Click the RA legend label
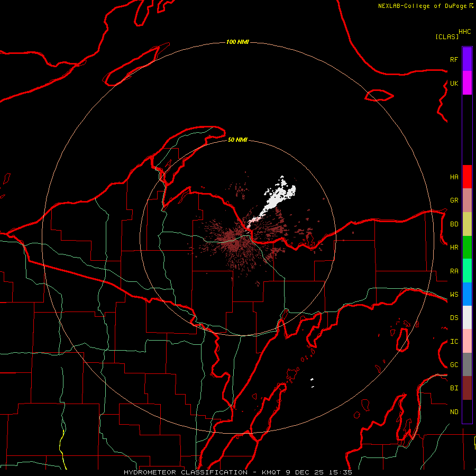476x476 pixels. [x=454, y=271]
